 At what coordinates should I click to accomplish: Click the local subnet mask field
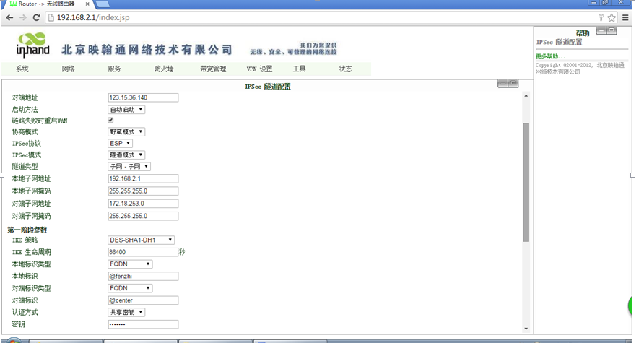[x=143, y=191]
